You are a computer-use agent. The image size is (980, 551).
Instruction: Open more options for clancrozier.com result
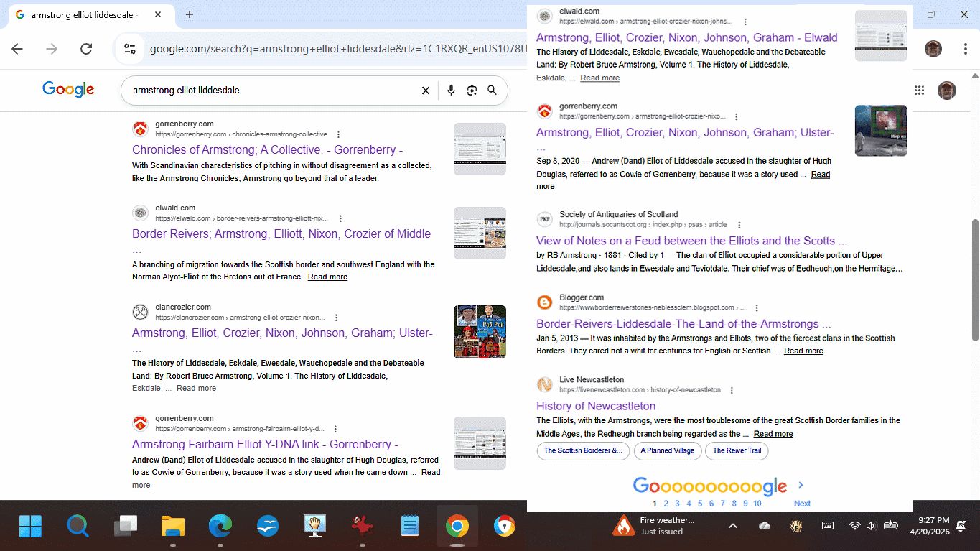coord(336,318)
